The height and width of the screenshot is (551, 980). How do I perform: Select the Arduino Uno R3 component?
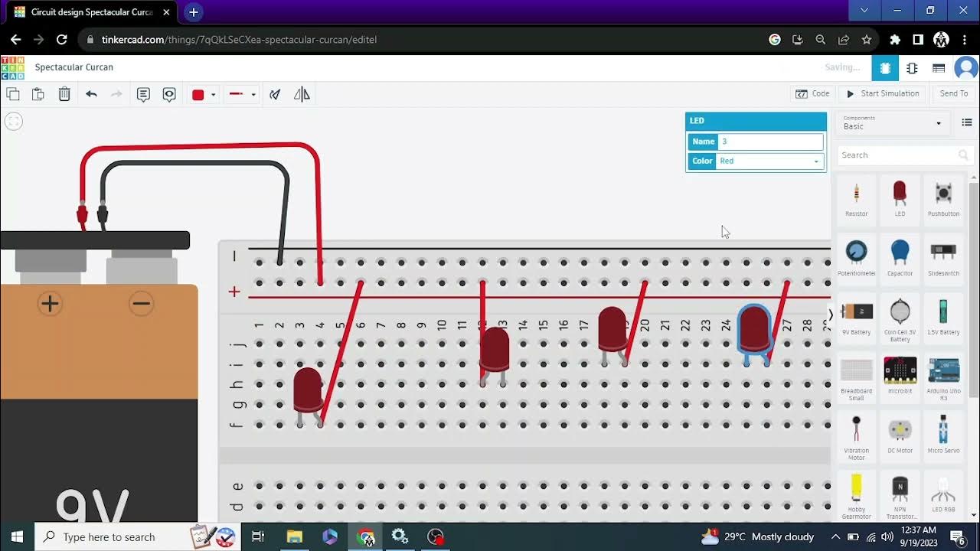[x=943, y=377]
